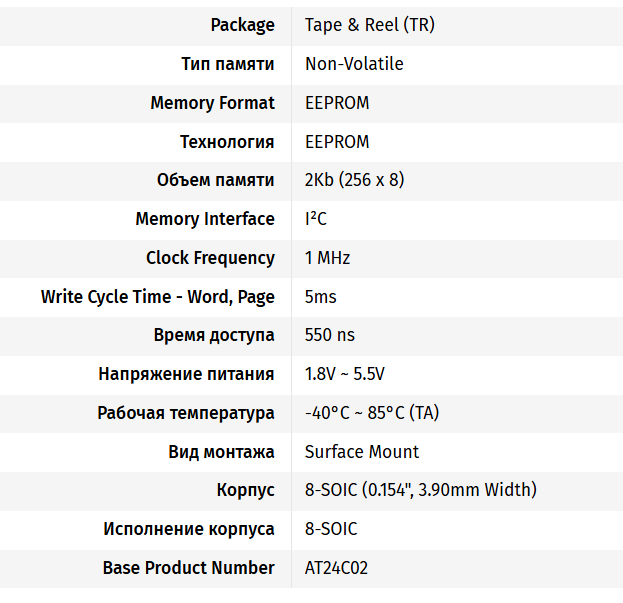Click the Технология label

click(226, 142)
